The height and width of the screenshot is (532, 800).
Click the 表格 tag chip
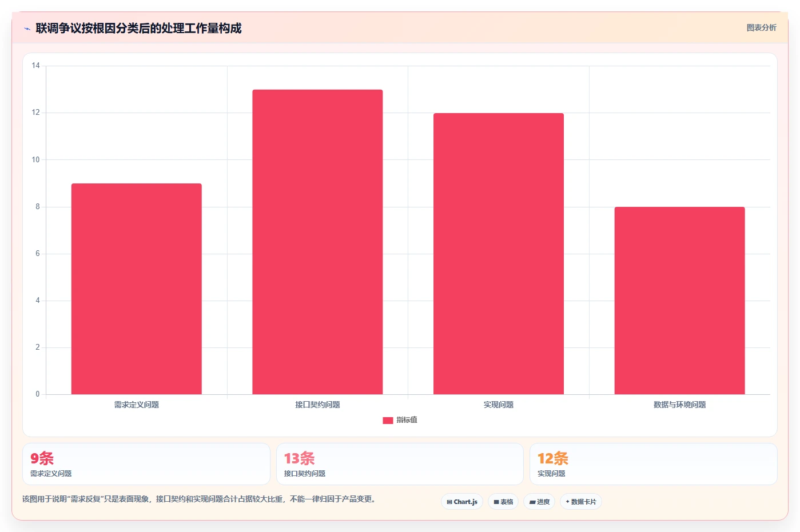(x=503, y=502)
